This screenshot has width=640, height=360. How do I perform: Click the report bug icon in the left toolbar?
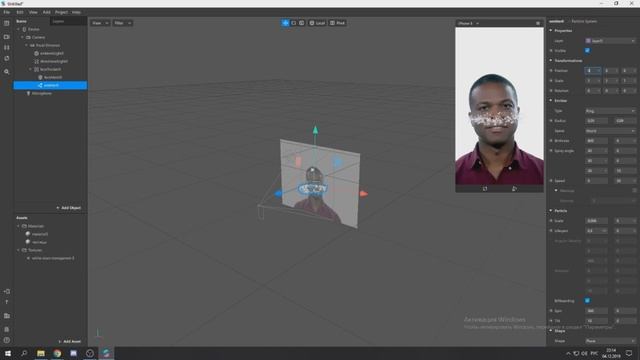pos(7,329)
